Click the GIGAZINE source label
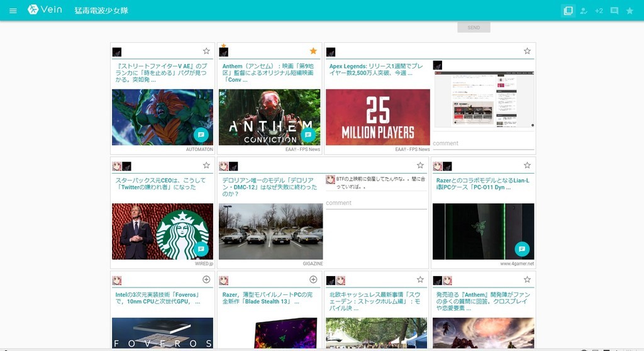 point(313,264)
